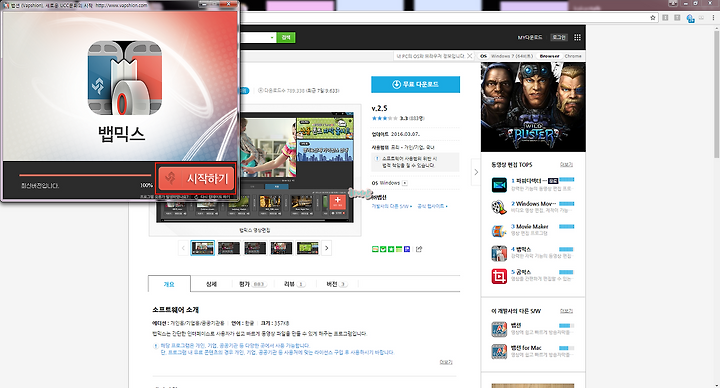Click the main screenshot preview image
This screenshot has height=388, width=720.
click(x=255, y=168)
